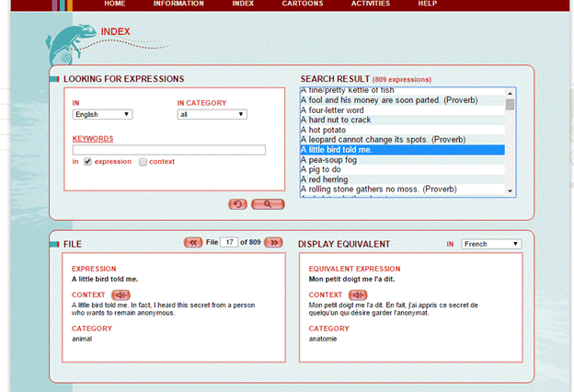Play audio for the English context
Screen dimensions: 574x392
coord(121,294)
